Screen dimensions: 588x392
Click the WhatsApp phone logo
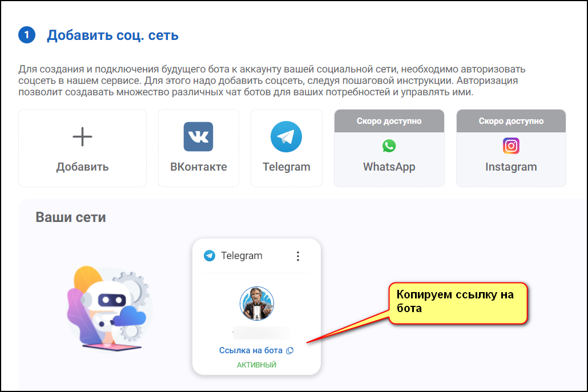click(x=389, y=146)
